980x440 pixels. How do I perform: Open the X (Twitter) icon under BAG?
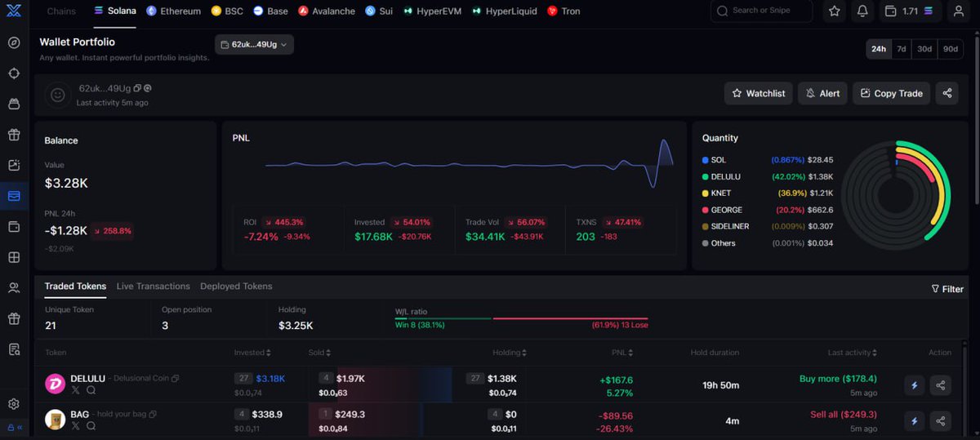coord(76,426)
